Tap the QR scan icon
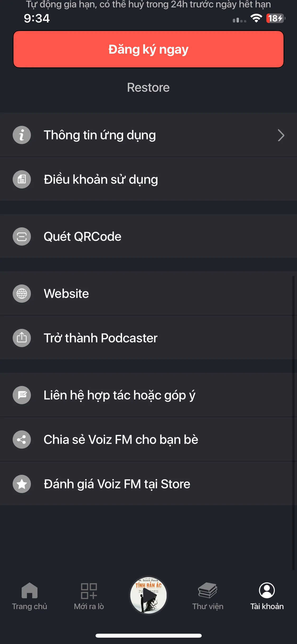 pyautogui.click(x=22, y=237)
